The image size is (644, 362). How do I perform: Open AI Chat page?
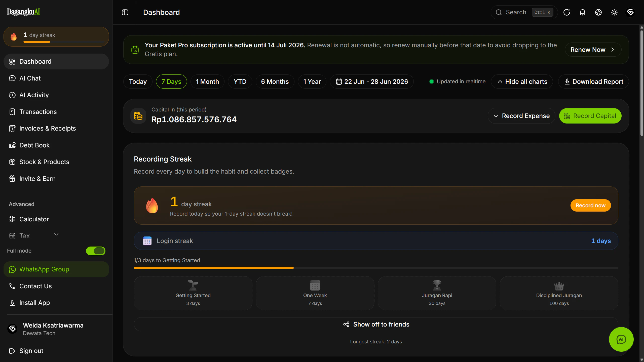[56, 78]
